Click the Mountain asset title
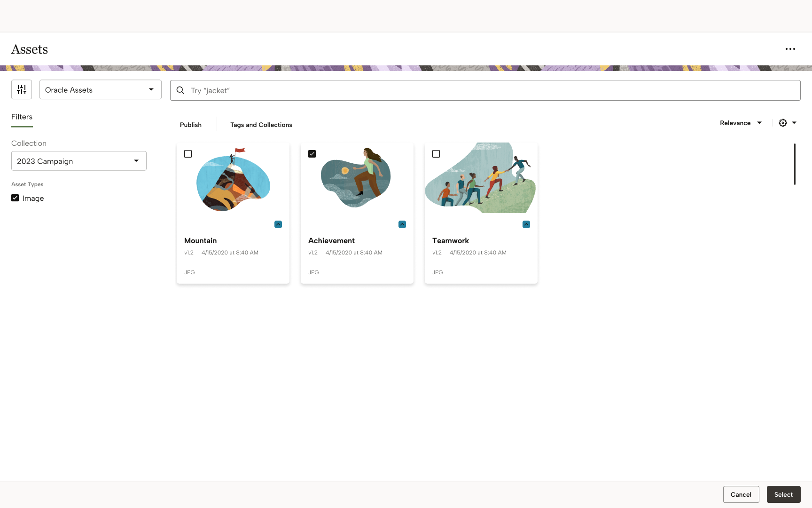The image size is (812, 508). coord(201,240)
